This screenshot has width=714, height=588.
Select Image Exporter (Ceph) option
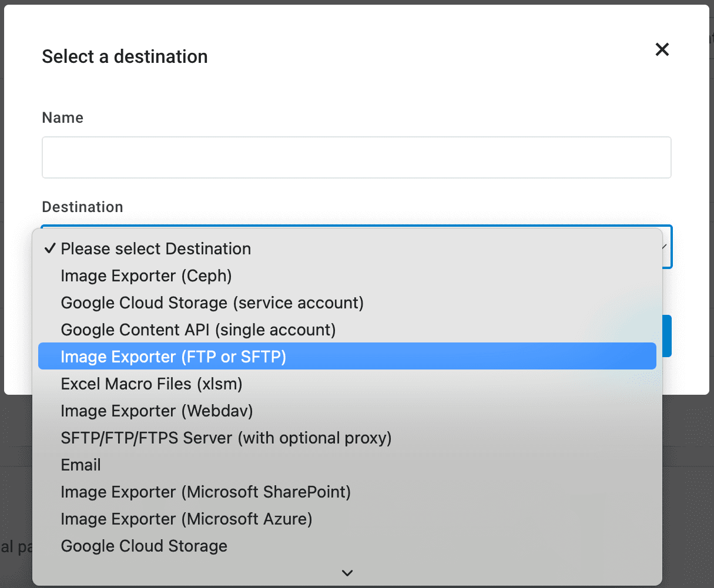146,276
